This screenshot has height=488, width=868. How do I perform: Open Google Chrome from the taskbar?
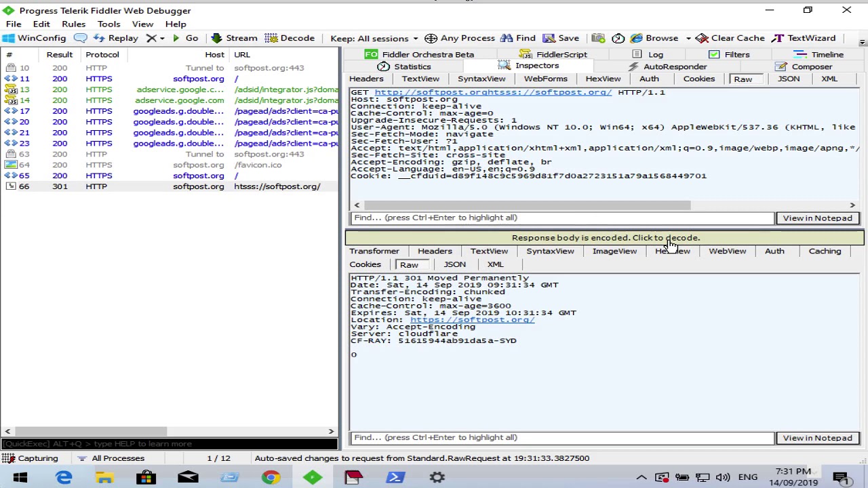pos(271,478)
